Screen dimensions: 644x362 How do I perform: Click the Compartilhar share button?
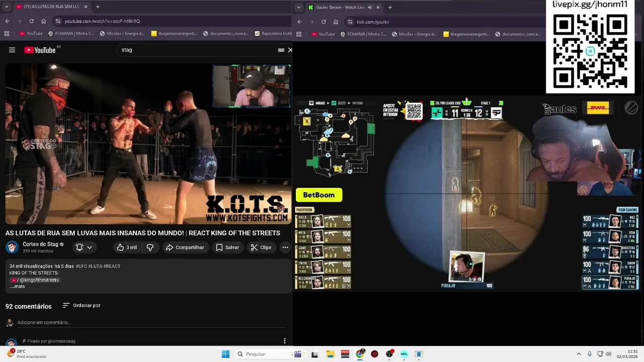[x=185, y=247]
